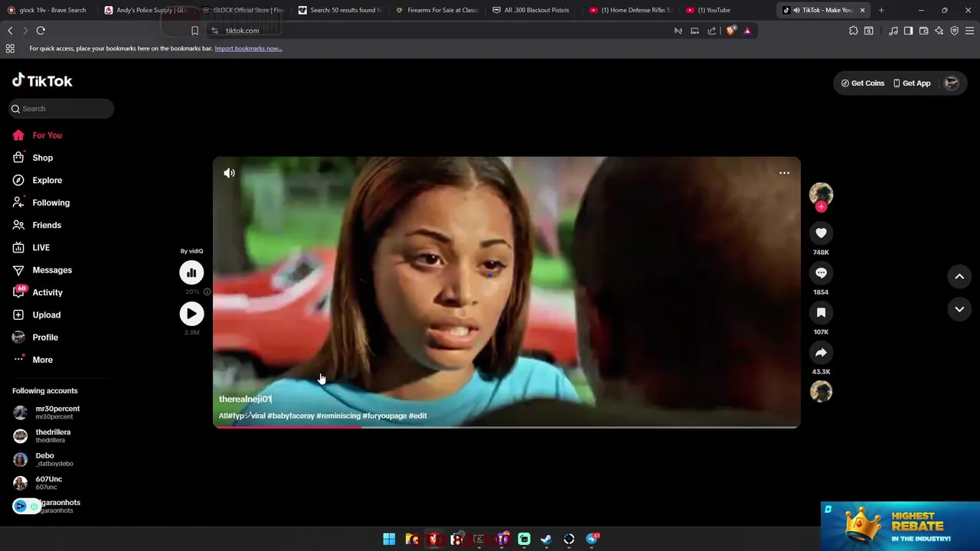980x551 pixels.
Task: Open Messages in the sidebar
Action: tap(41, 270)
